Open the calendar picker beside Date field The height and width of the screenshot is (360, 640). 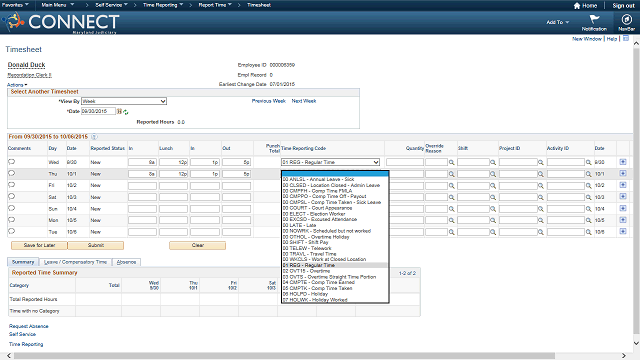(119, 111)
